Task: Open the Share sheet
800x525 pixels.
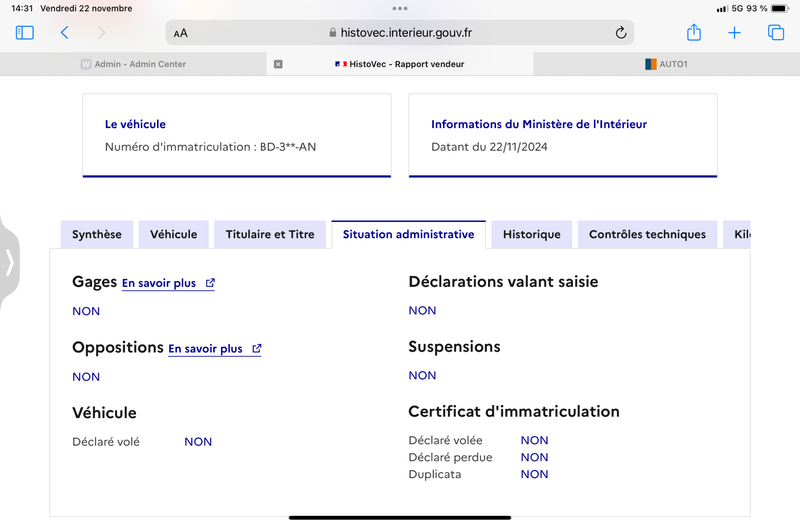Action: coord(693,32)
